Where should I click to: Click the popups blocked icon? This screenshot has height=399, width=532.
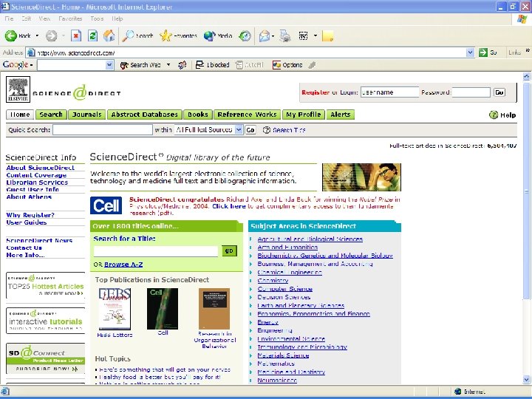pos(199,64)
